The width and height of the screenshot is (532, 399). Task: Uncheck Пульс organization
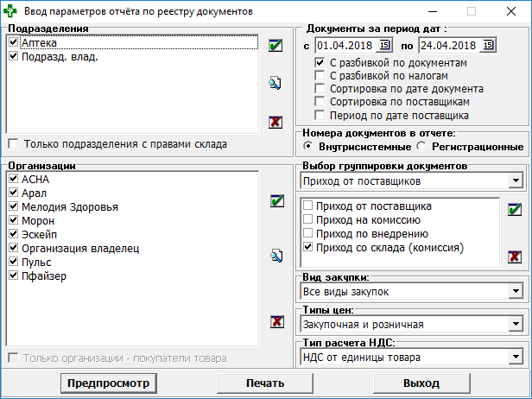coord(13,262)
